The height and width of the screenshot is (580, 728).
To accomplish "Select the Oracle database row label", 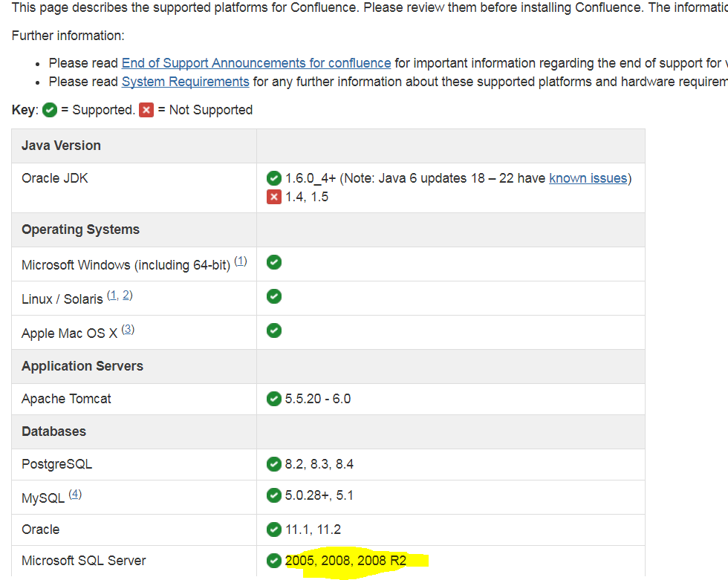I will point(40,530).
